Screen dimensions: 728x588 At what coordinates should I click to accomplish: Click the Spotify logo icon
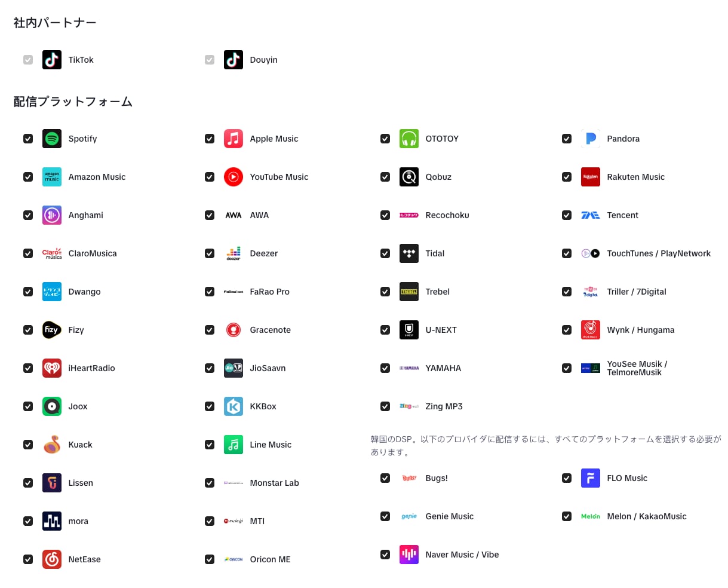52,139
